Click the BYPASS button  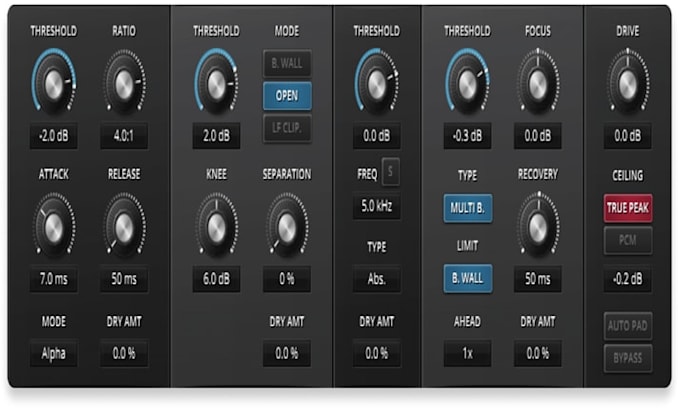[628, 358]
